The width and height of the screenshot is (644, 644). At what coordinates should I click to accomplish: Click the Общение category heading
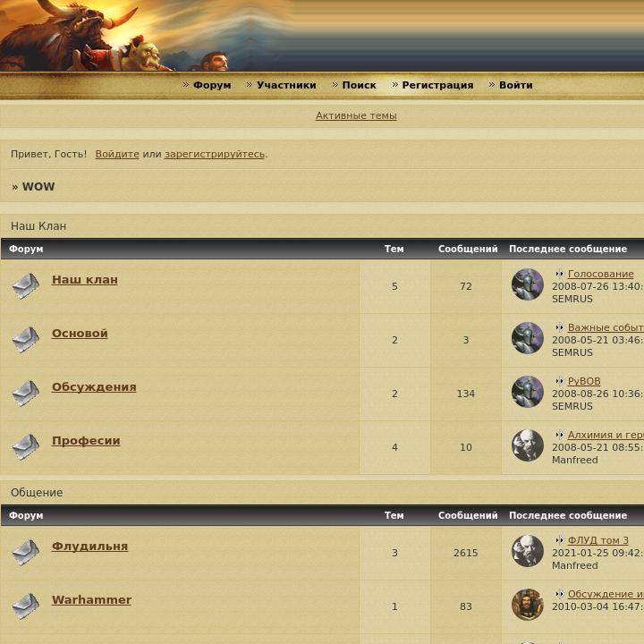coord(37,493)
